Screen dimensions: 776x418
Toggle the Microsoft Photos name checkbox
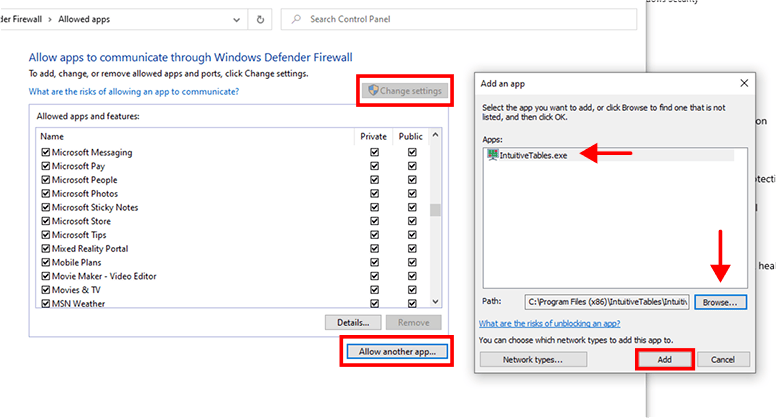pyautogui.click(x=46, y=193)
